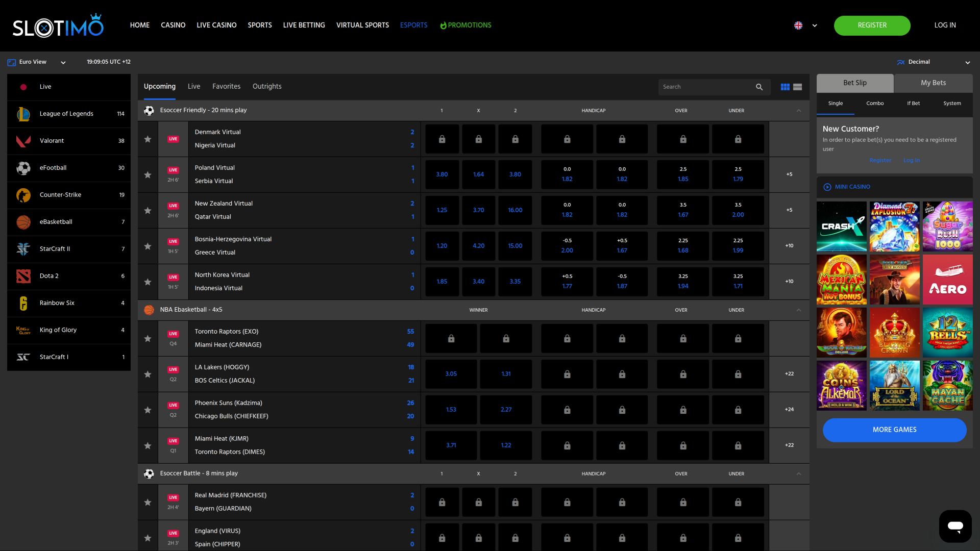Open LIVE BETTING from the top menu
Viewport: 980px width, 551px height.
pyautogui.click(x=304, y=24)
